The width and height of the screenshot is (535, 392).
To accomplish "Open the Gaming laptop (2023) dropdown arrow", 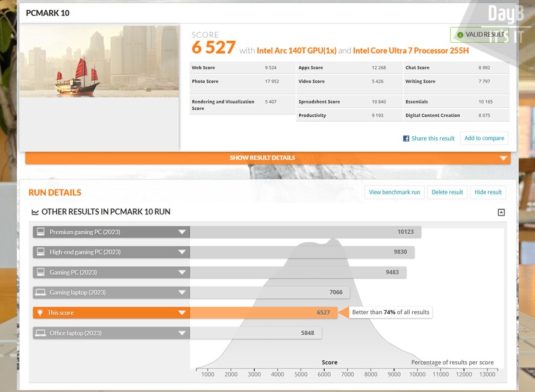I will [x=181, y=293].
